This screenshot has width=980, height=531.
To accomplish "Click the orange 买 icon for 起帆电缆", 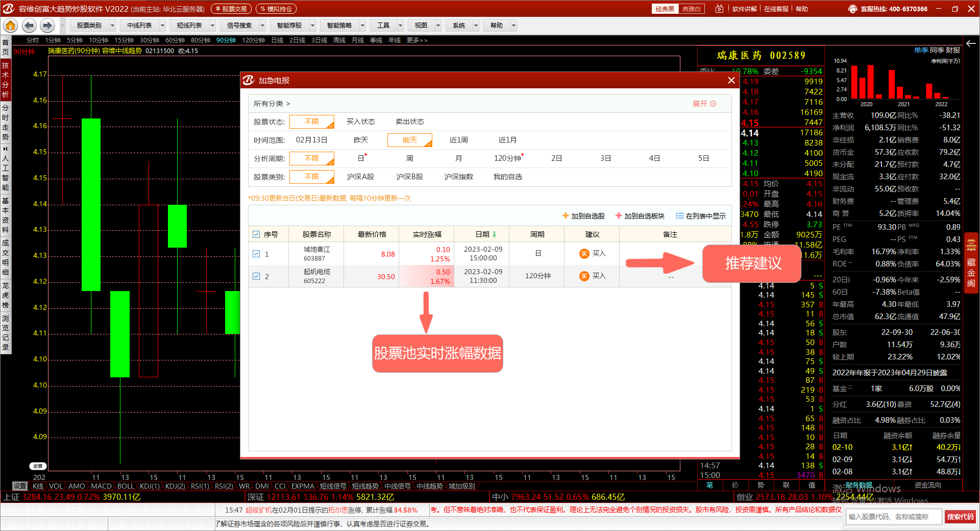I will 584,276.
